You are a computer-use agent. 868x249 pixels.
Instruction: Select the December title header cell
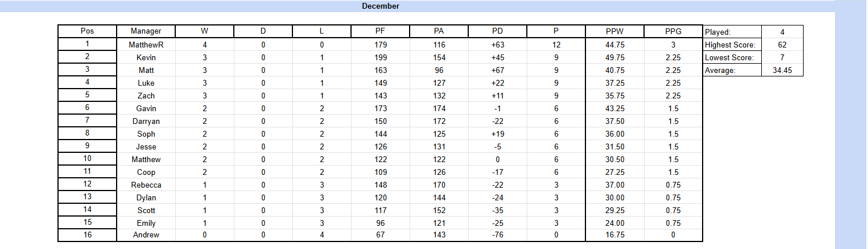point(380,6)
